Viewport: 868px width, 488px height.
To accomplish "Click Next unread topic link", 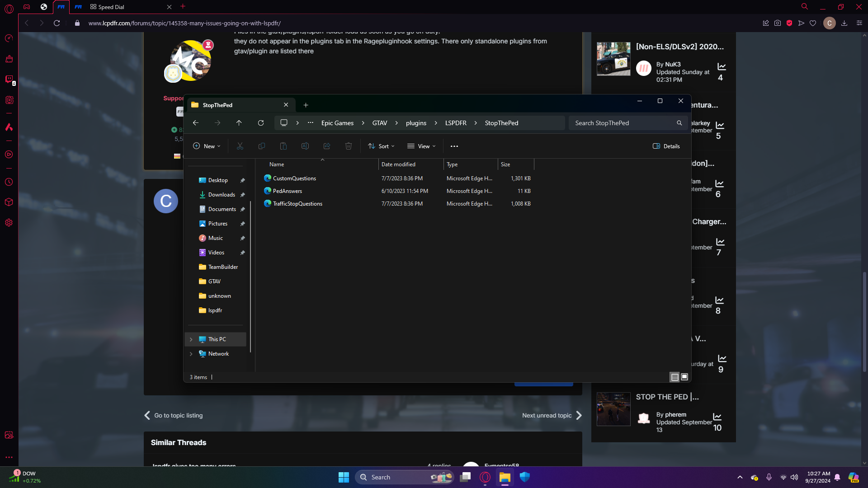I will click(x=547, y=415).
